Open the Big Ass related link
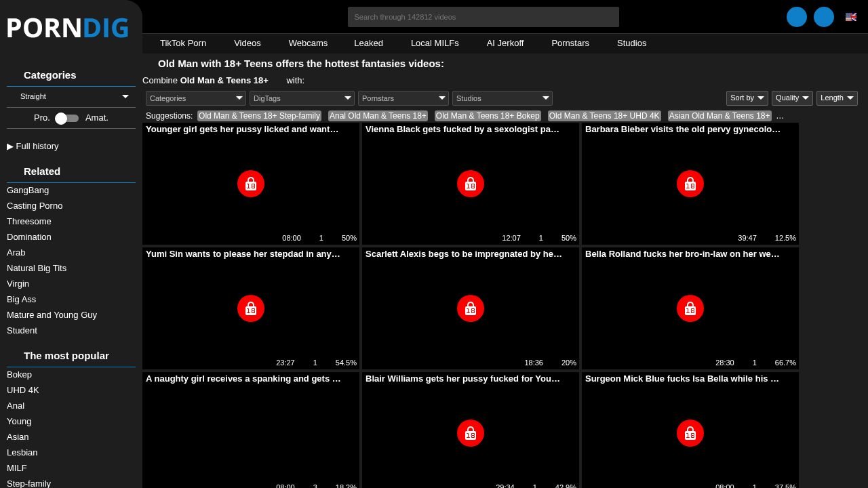This screenshot has height=488, width=868. (22, 300)
